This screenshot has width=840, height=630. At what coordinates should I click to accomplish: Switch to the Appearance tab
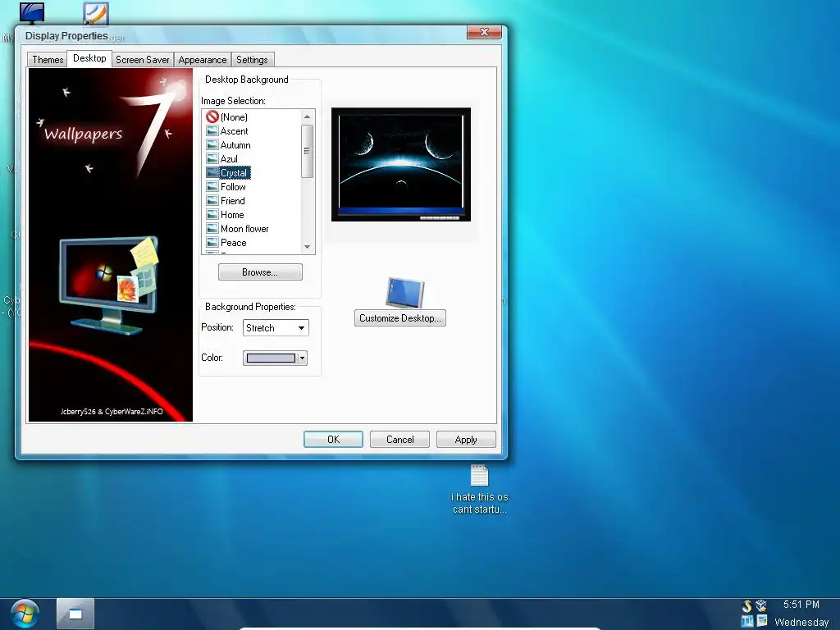point(203,59)
